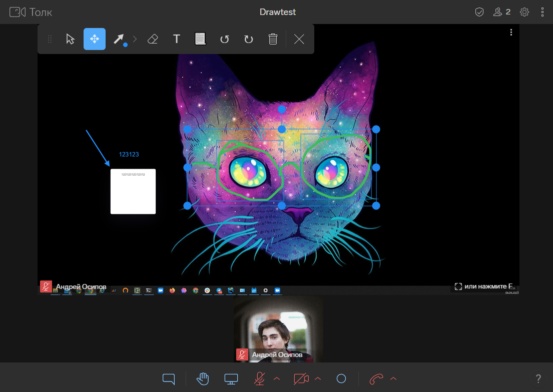Screen dimensions: 553x392
Task: Select the blue 123123 text annotation
Action: coord(129,154)
